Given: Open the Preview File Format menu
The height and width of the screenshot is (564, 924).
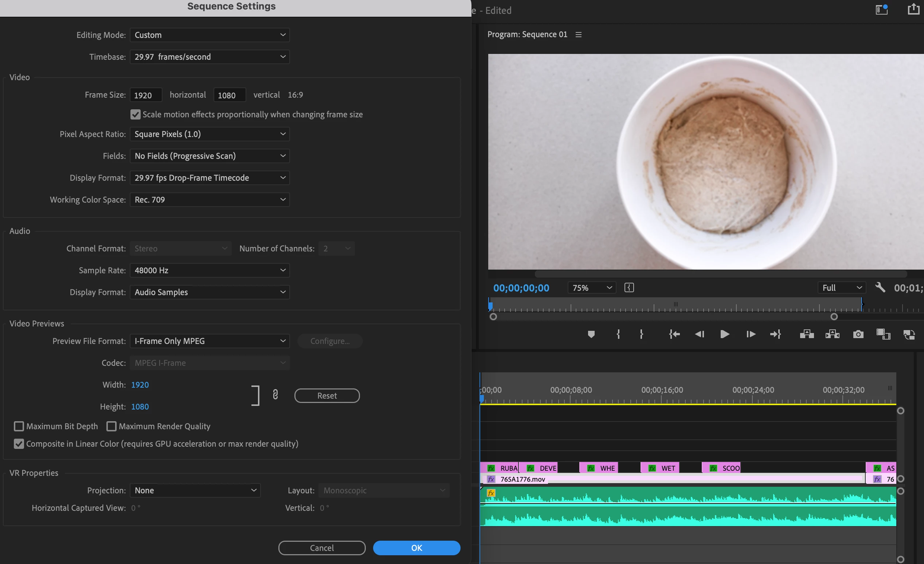Looking at the screenshot, I should click(x=210, y=341).
